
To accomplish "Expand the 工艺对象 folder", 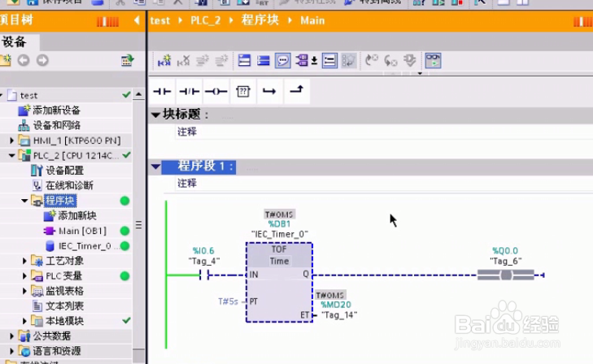I will 24,261.
